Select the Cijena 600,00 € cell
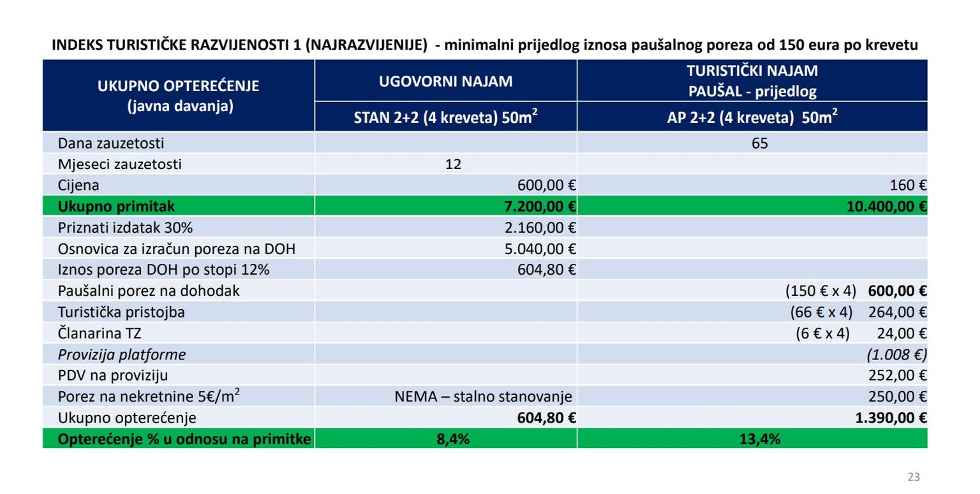This screenshot has height=494, width=980. click(546, 185)
